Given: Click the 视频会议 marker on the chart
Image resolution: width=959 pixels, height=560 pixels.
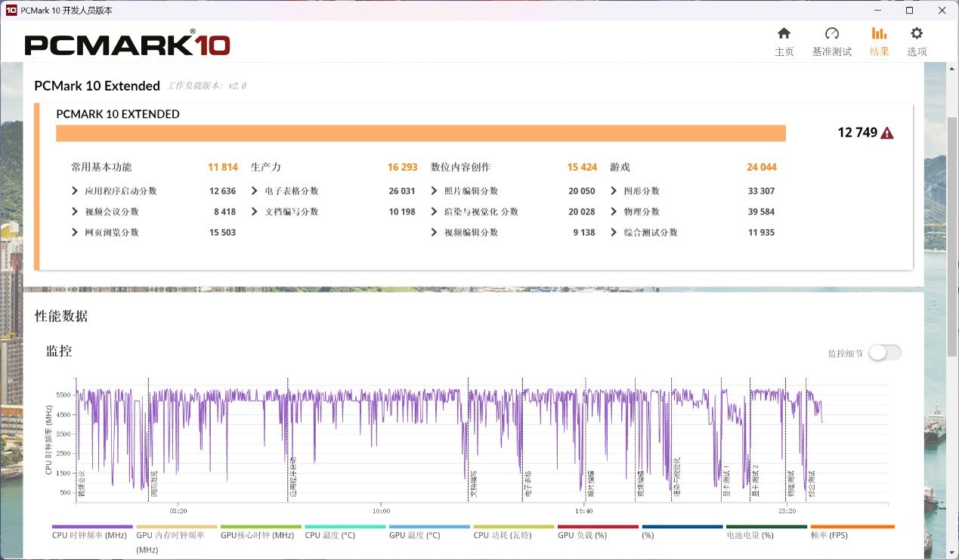Looking at the screenshot, I should tap(82, 484).
